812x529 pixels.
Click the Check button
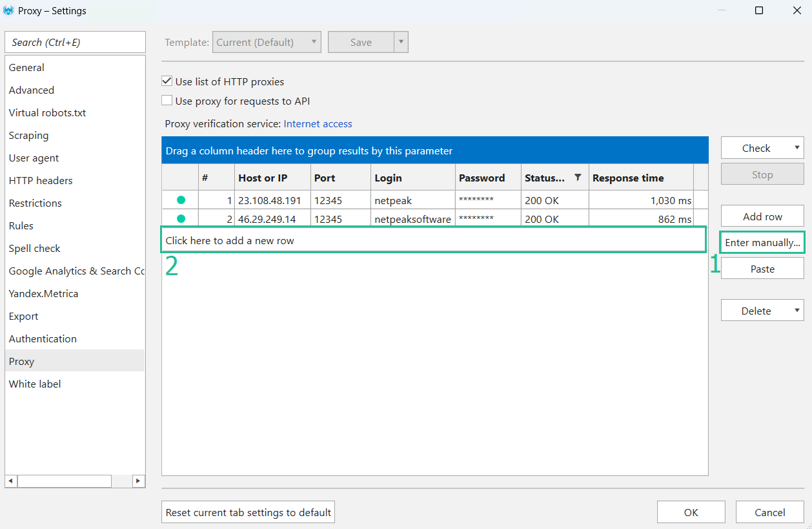(x=756, y=148)
